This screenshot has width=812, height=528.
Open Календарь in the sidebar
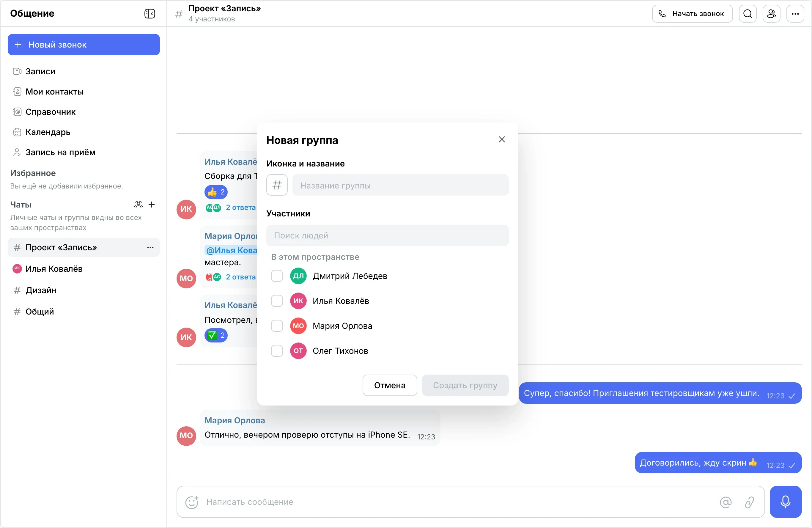click(x=48, y=132)
